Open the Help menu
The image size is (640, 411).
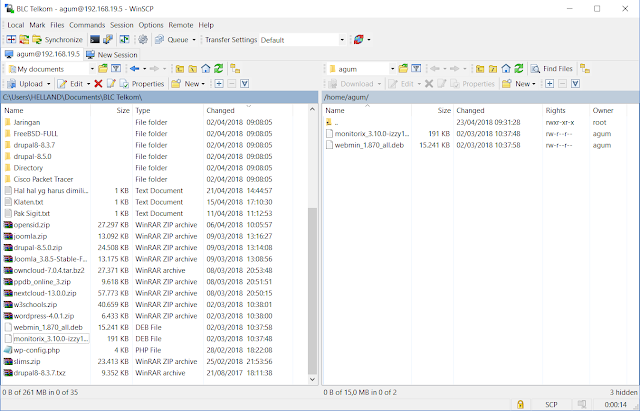(206, 25)
